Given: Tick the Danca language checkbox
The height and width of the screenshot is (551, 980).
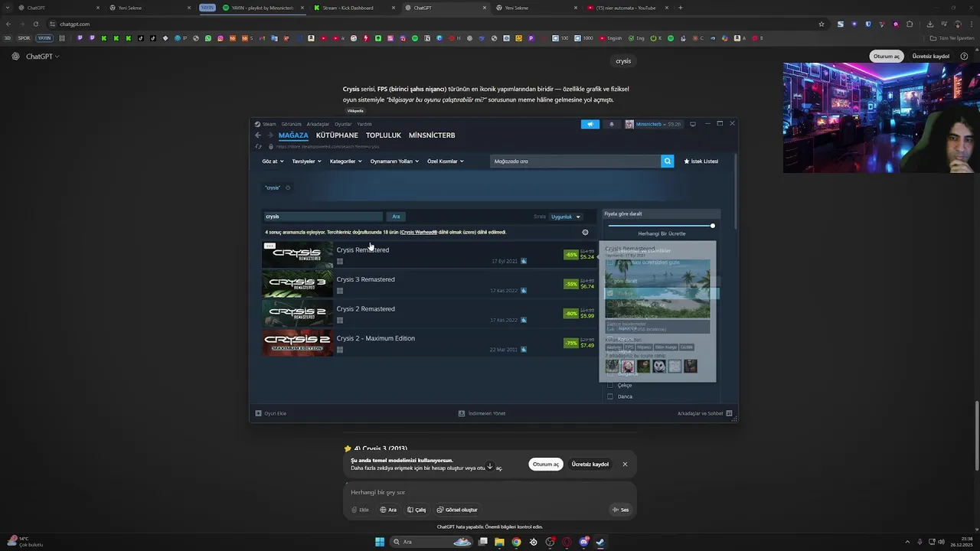Looking at the screenshot, I should [610, 396].
